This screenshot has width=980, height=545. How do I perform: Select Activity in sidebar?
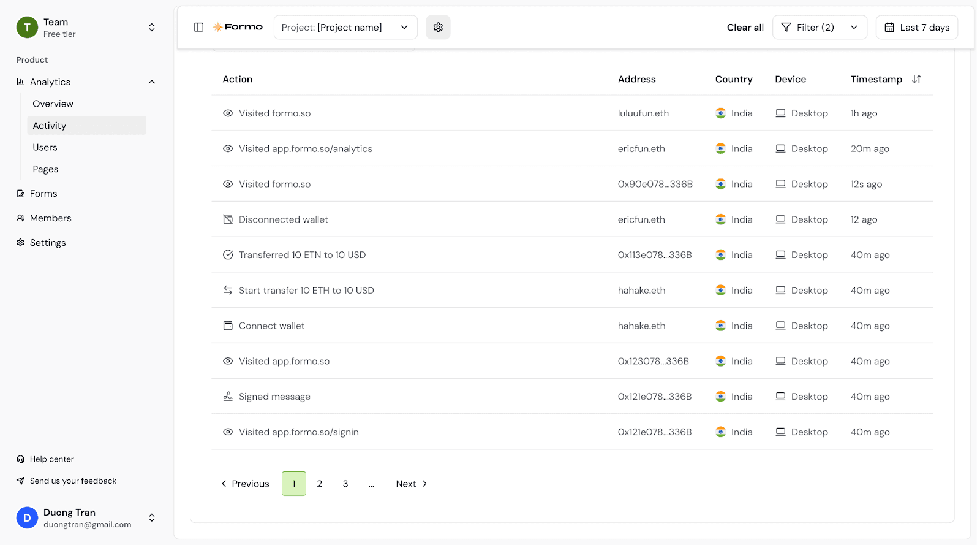click(86, 125)
